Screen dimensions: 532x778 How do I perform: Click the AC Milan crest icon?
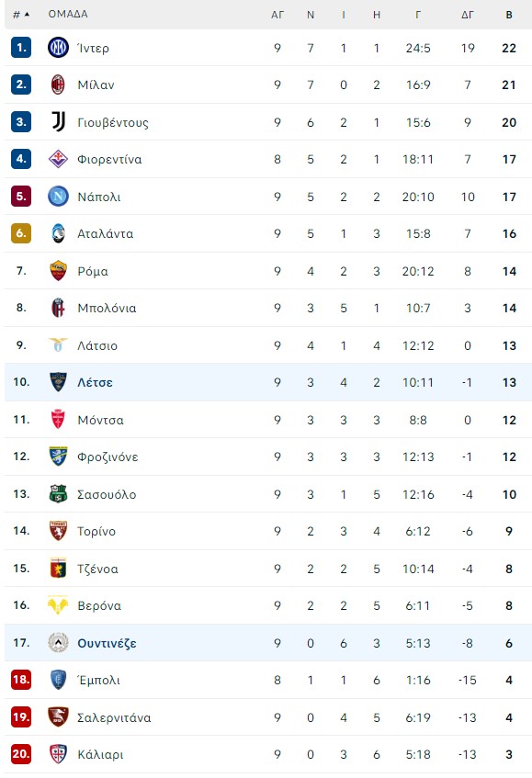58,85
